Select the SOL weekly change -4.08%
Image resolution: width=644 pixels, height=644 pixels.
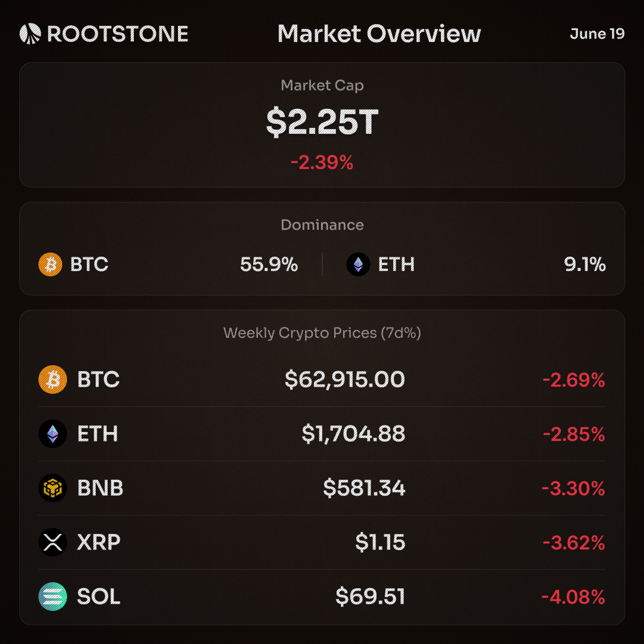click(573, 597)
